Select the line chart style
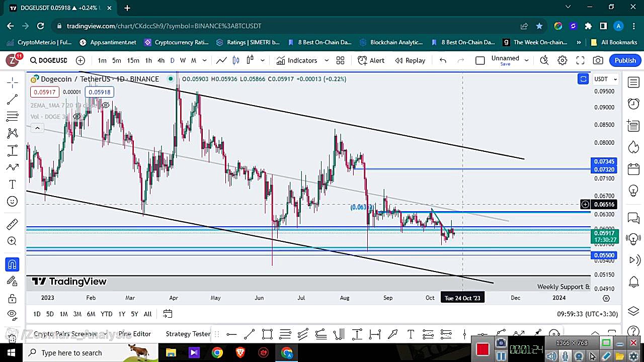This screenshot has width=644, height=362. 221,60
